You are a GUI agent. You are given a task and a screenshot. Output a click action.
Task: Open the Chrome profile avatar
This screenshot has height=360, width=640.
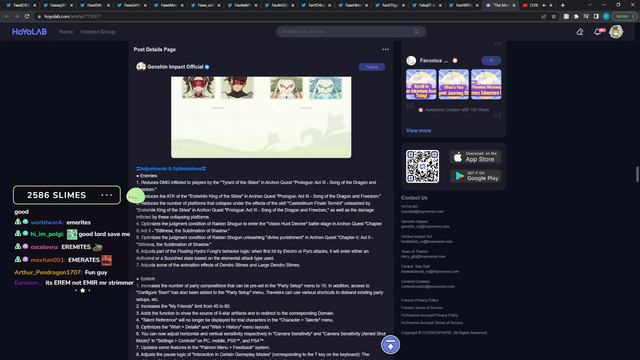pos(606,16)
